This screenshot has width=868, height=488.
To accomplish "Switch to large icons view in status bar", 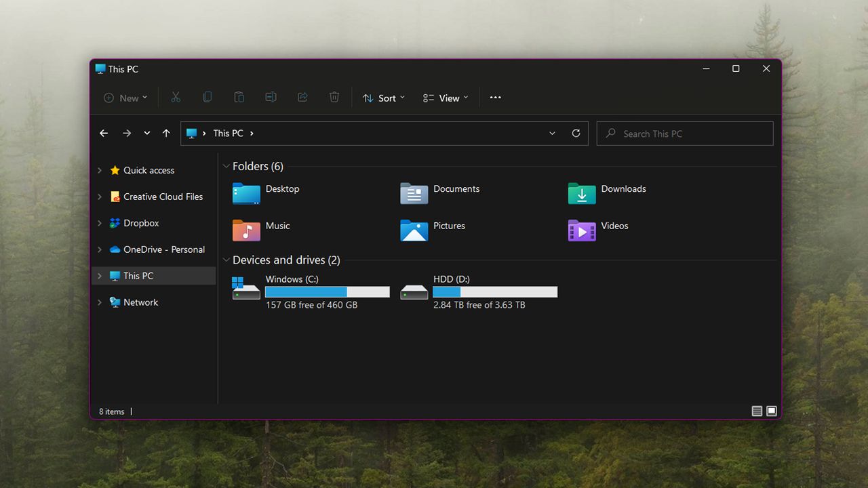I will 772,411.
